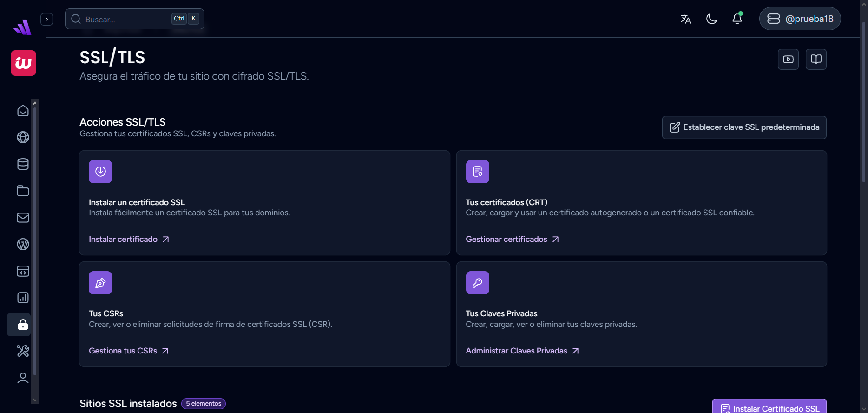Select the SSL lock item in sidebar

[x=23, y=325]
